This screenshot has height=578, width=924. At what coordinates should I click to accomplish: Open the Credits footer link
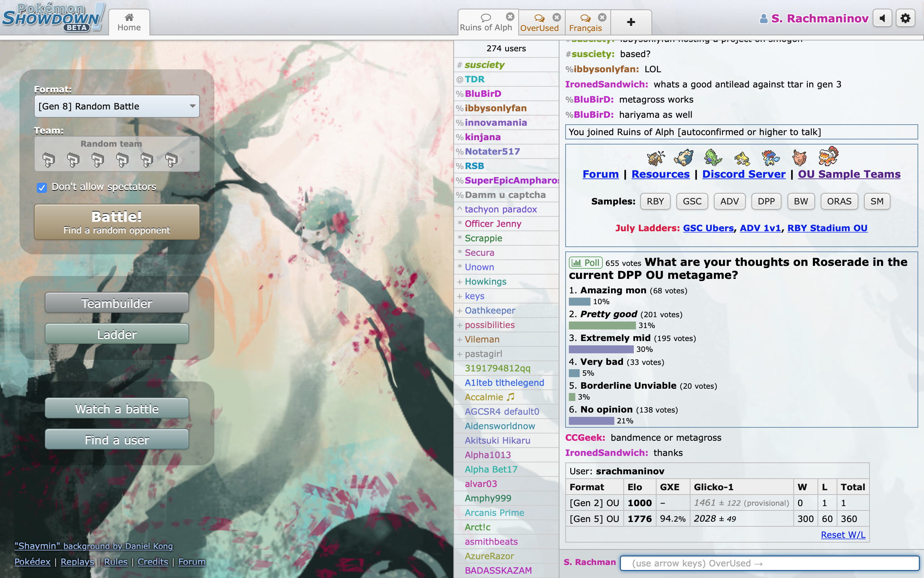[x=153, y=561]
